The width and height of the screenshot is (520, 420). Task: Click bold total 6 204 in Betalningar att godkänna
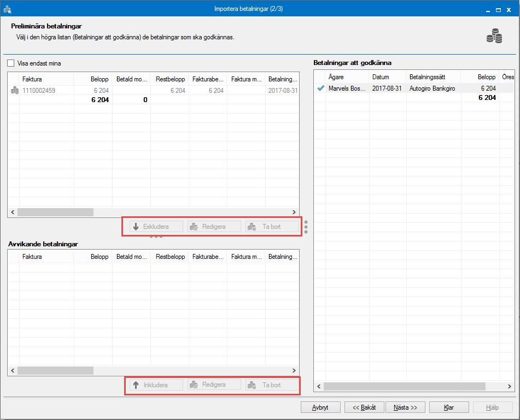click(x=487, y=98)
